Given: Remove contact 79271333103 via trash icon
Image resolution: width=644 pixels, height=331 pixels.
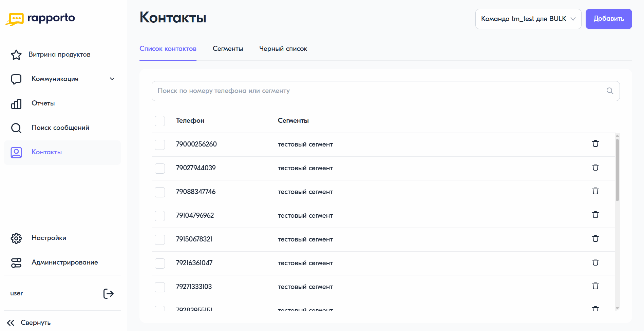Looking at the screenshot, I should [595, 286].
